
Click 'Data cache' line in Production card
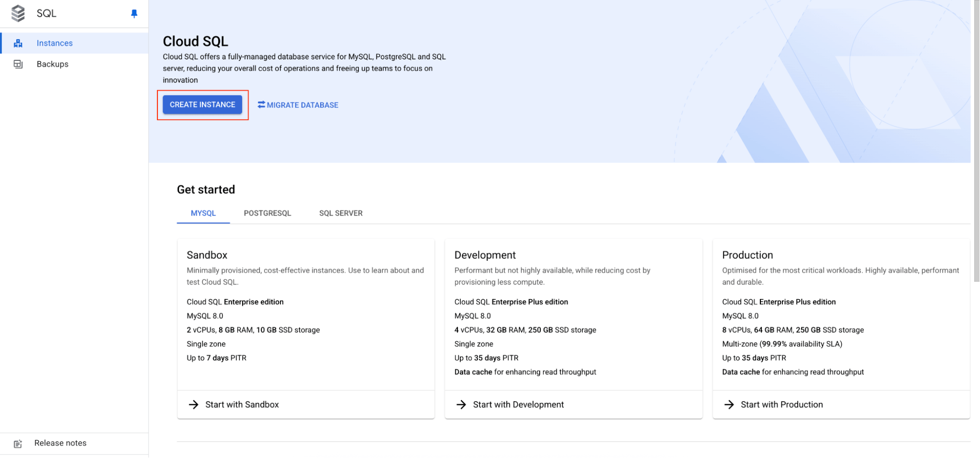[x=793, y=372]
